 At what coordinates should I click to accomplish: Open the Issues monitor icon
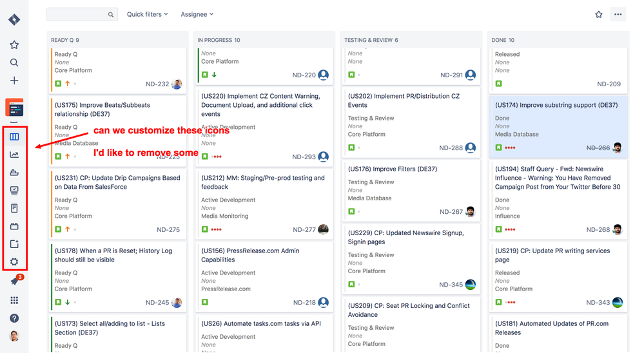[14, 190]
